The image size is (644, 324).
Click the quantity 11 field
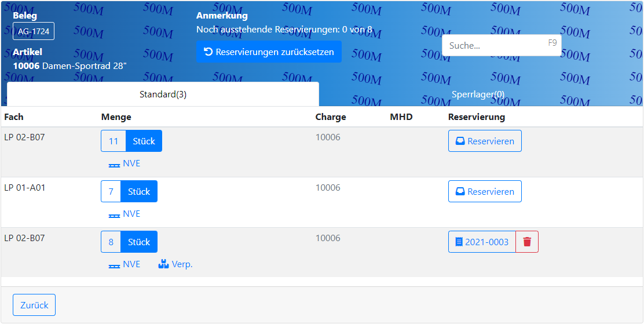114,141
